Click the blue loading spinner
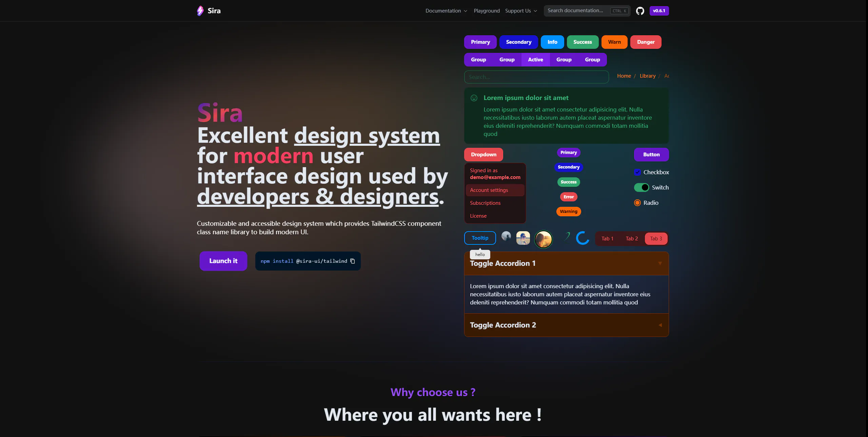This screenshot has width=868, height=437. point(583,238)
